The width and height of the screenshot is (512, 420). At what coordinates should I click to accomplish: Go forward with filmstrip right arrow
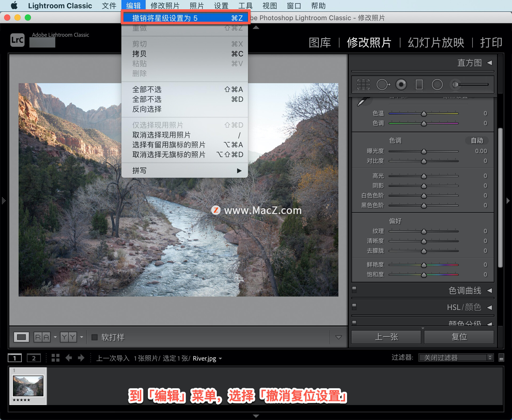click(x=81, y=358)
